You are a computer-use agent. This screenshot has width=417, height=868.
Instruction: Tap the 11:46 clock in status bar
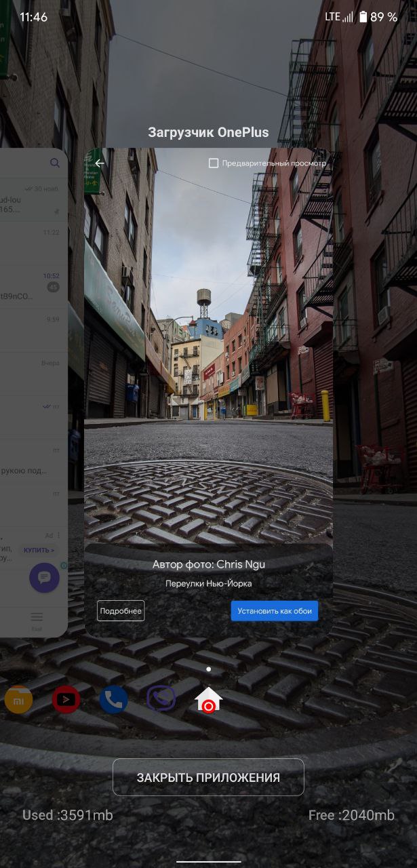point(33,17)
